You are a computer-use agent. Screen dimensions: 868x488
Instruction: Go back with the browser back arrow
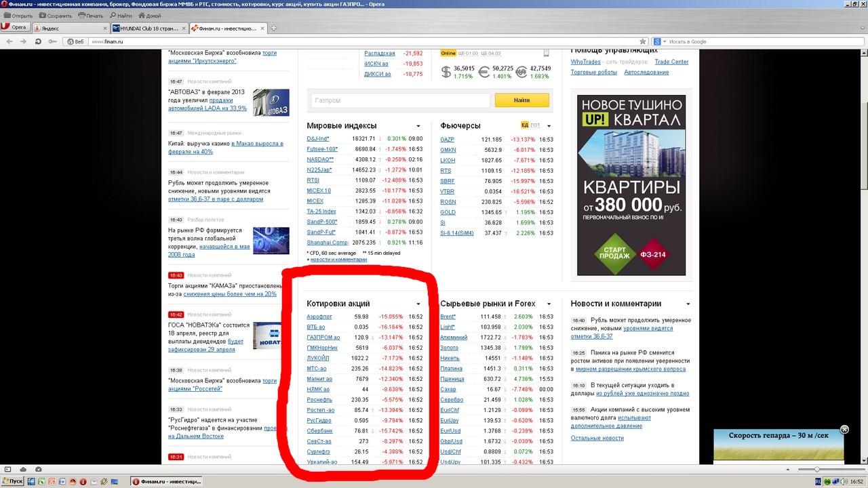(9, 41)
